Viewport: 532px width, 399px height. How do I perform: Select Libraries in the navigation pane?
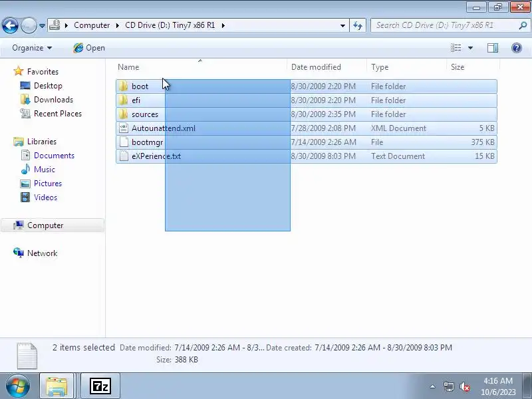(x=42, y=141)
